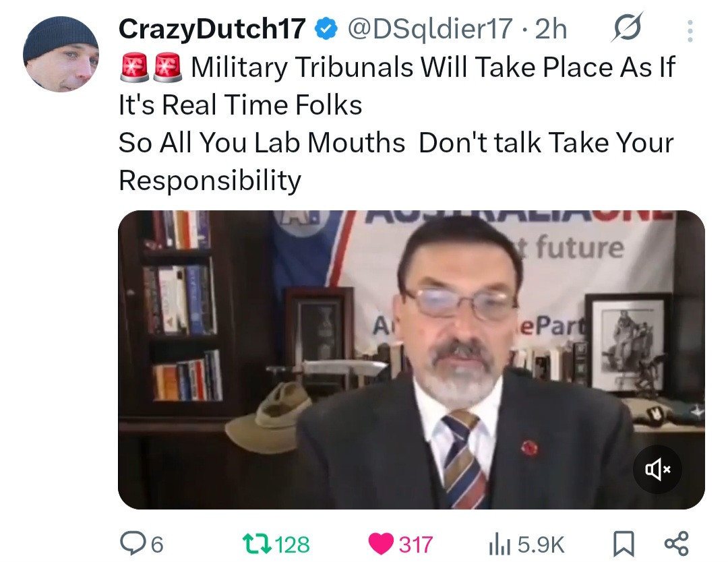Click the CrazyDutch17 display name
728x562 pixels.
click(212, 29)
